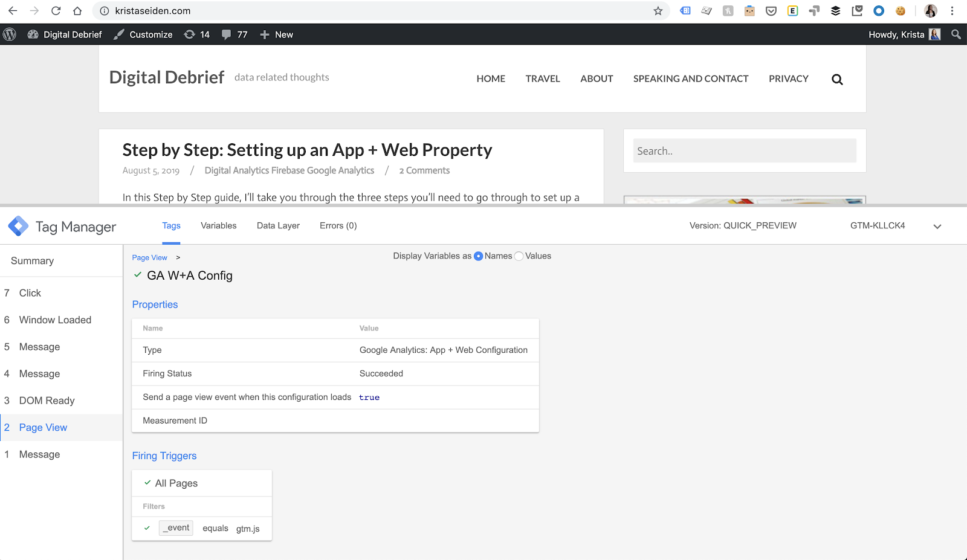Screen dimensions: 967x560
Task: Open the cookie extension icon
Action: pyautogui.click(x=901, y=11)
